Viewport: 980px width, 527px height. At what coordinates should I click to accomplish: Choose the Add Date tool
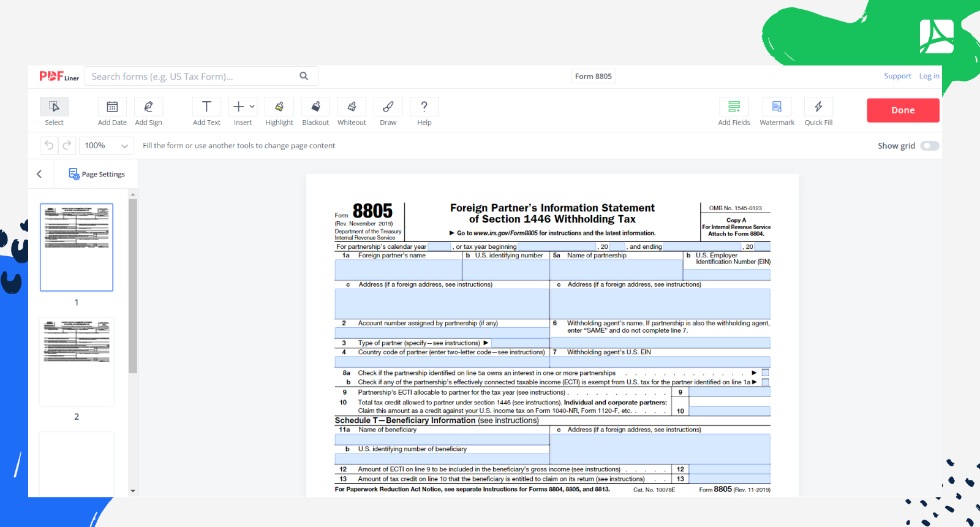[112, 112]
